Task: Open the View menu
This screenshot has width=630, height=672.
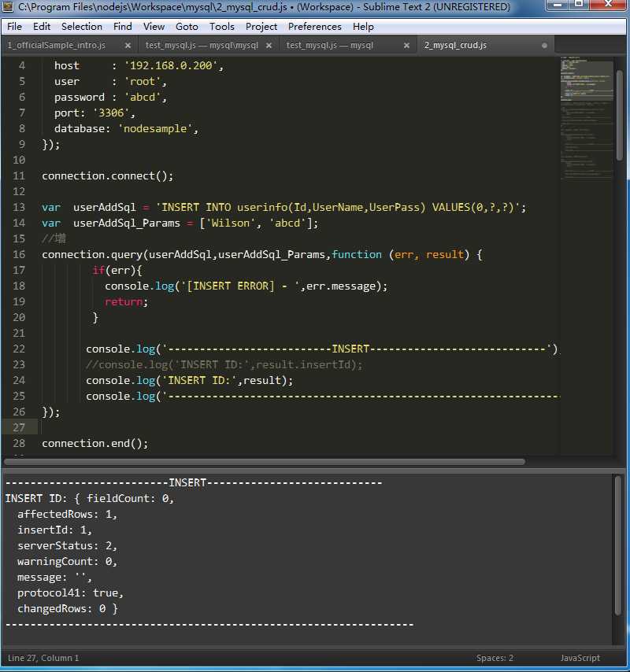Action: (x=154, y=27)
